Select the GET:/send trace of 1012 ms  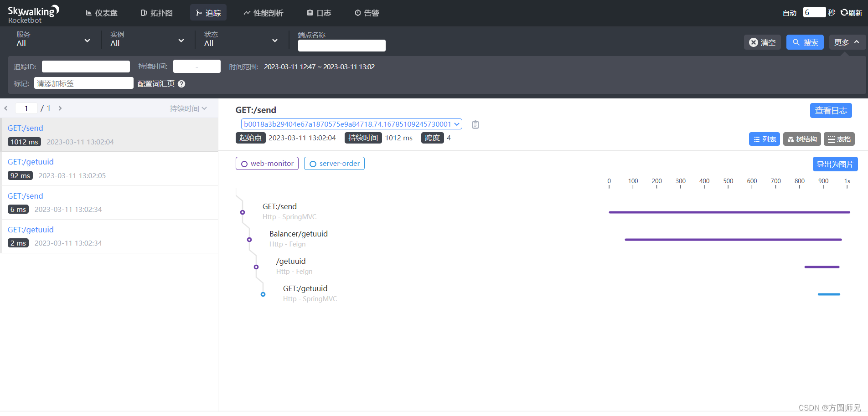click(x=109, y=134)
